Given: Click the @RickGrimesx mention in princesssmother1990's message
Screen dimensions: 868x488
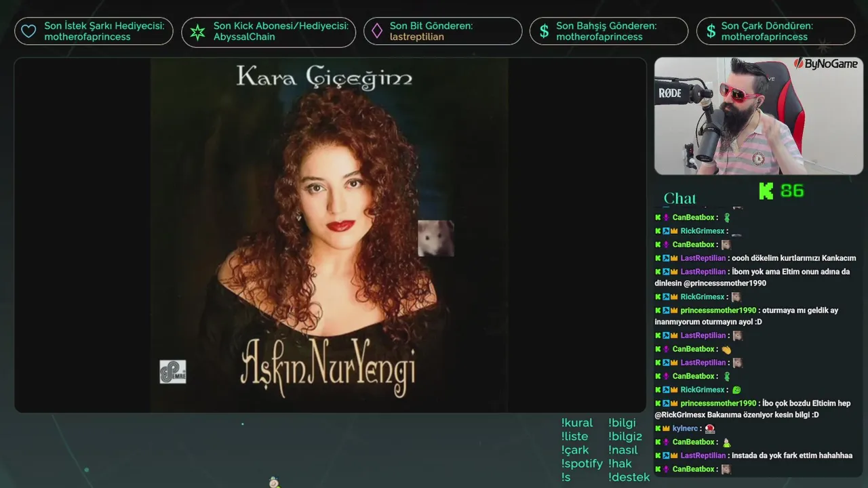Looking at the screenshot, I should pos(680,415).
